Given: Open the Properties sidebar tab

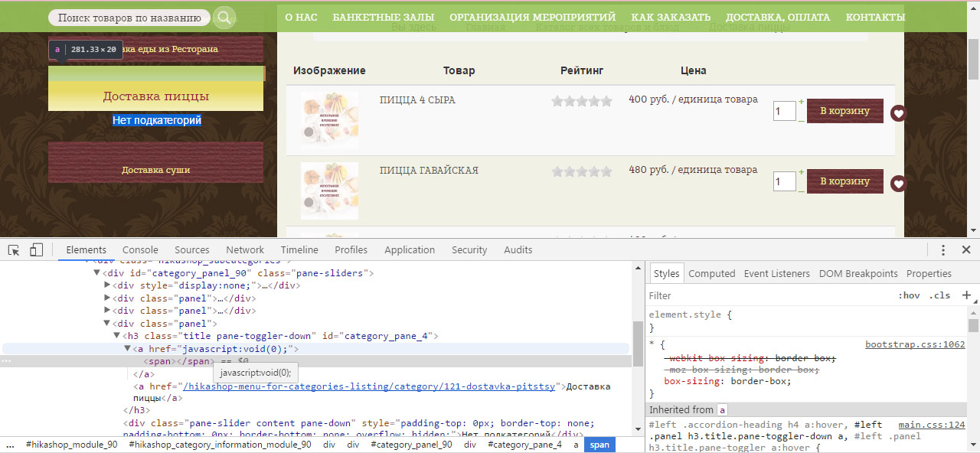Looking at the screenshot, I should (x=929, y=274).
